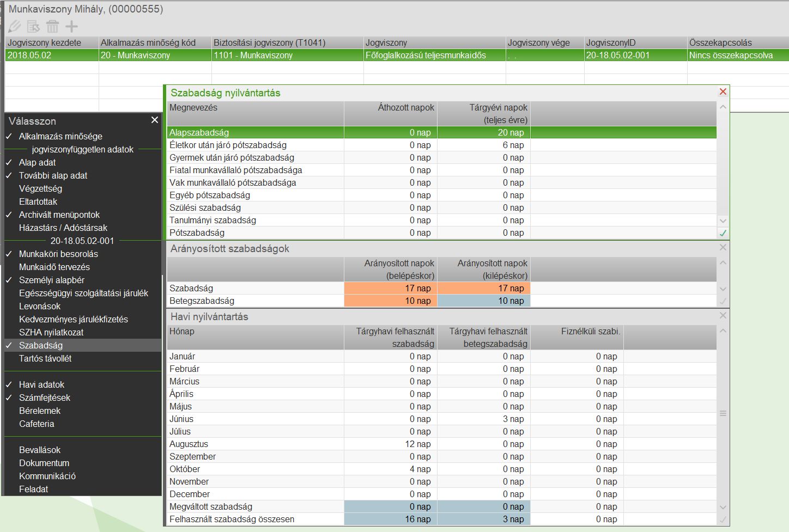Viewport: 789px width, 532px height.
Task: Close the Havi nyilvántartás panel
Action: click(723, 316)
